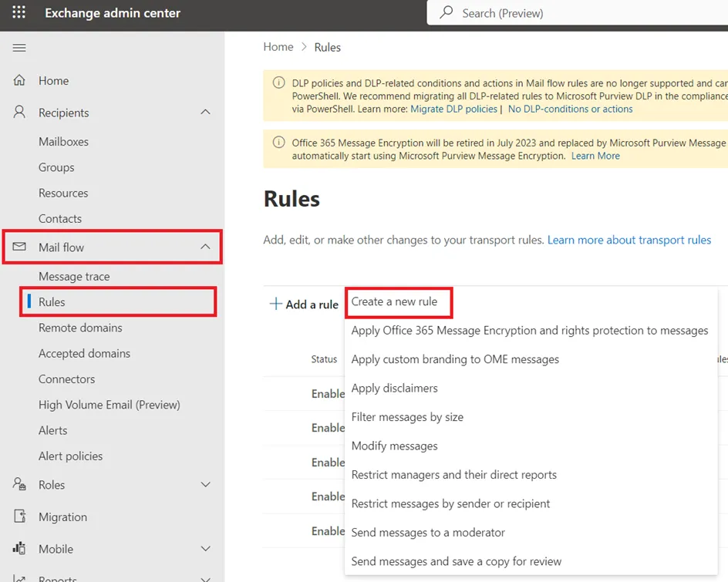The height and width of the screenshot is (582, 728).
Task: Open the Migrate DLP policies link
Action: click(x=453, y=109)
